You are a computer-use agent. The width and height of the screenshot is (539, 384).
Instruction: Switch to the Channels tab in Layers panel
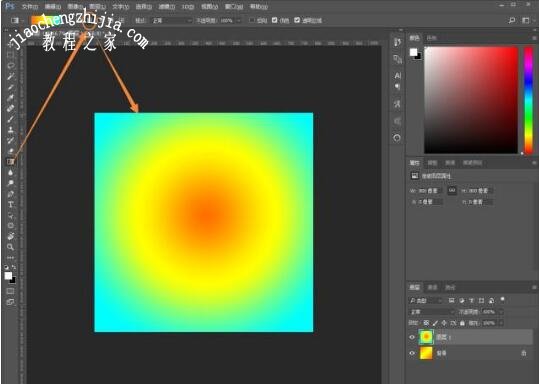pyautogui.click(x=432, y=287)
